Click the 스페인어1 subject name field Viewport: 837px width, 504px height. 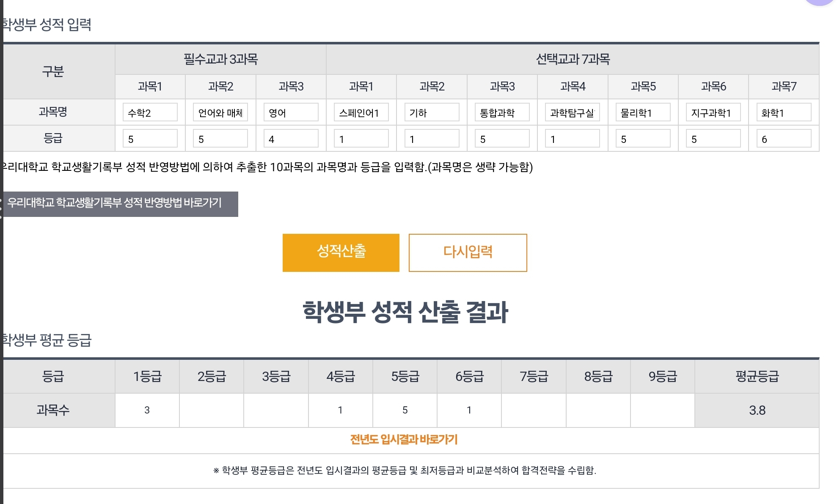[361, 112]
